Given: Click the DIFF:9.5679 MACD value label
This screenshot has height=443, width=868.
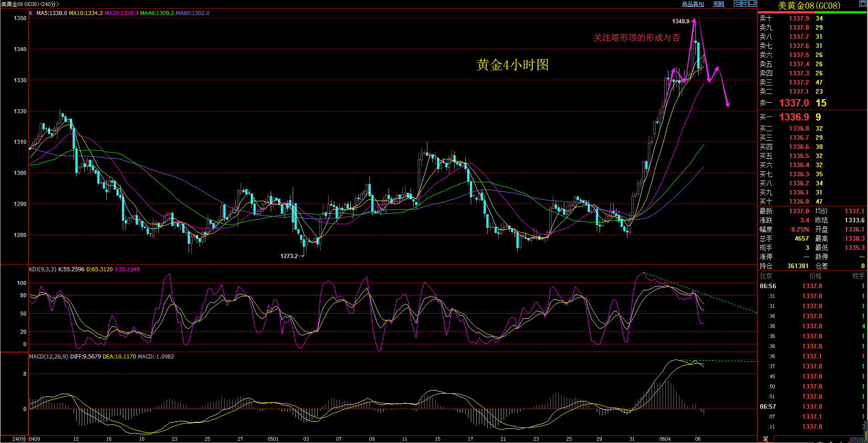Looking at the screenshot, I should click(x=85, y=357).
